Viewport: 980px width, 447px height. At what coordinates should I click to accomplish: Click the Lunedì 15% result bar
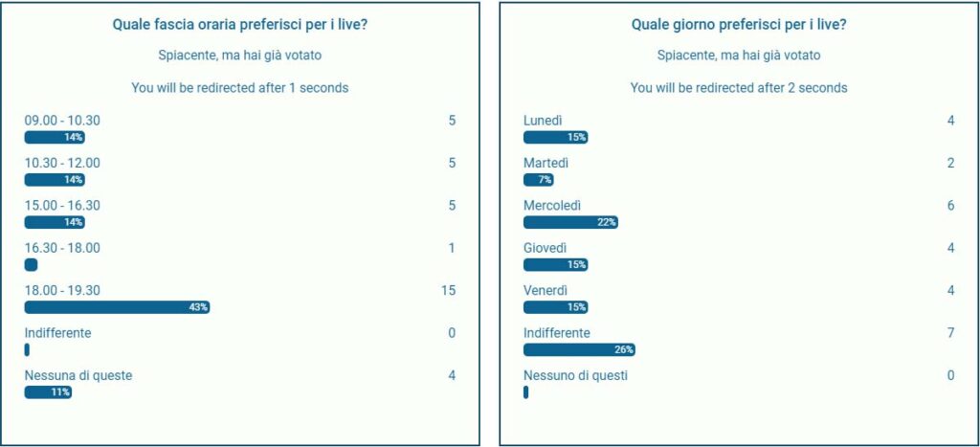point(556,138)
